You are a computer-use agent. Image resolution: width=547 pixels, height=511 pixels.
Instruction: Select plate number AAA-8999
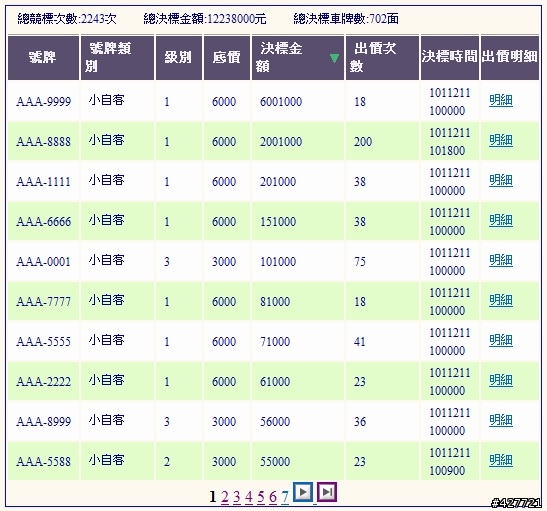43,422
